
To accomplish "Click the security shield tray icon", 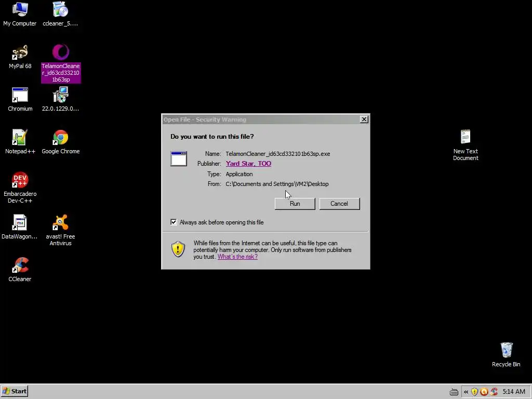I will [475, 392].
